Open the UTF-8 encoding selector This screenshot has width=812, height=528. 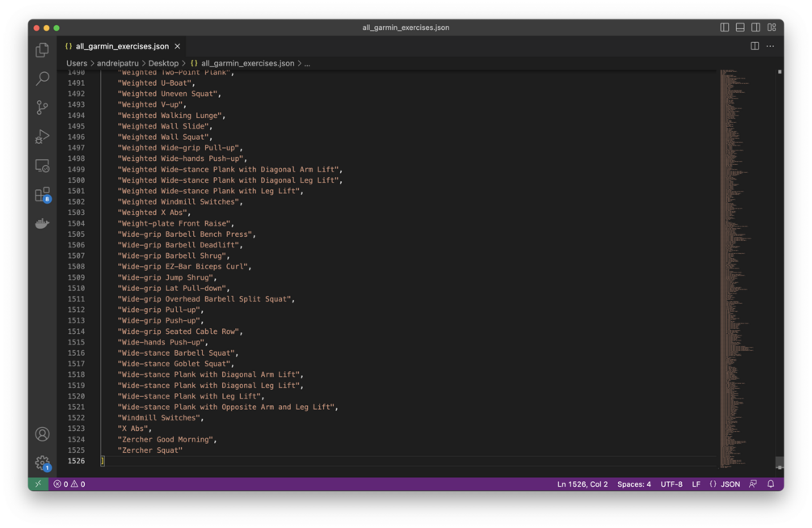tap(671, 484)
